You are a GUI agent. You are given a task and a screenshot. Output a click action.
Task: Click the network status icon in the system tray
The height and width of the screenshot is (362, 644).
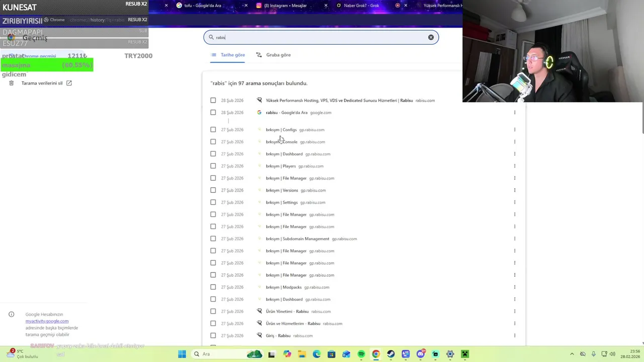pos(603,354)
